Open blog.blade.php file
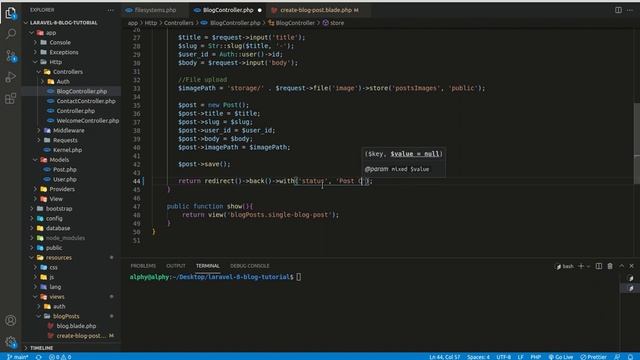The image size is (640, 360). pyautogui.click(x=76, y=326)
